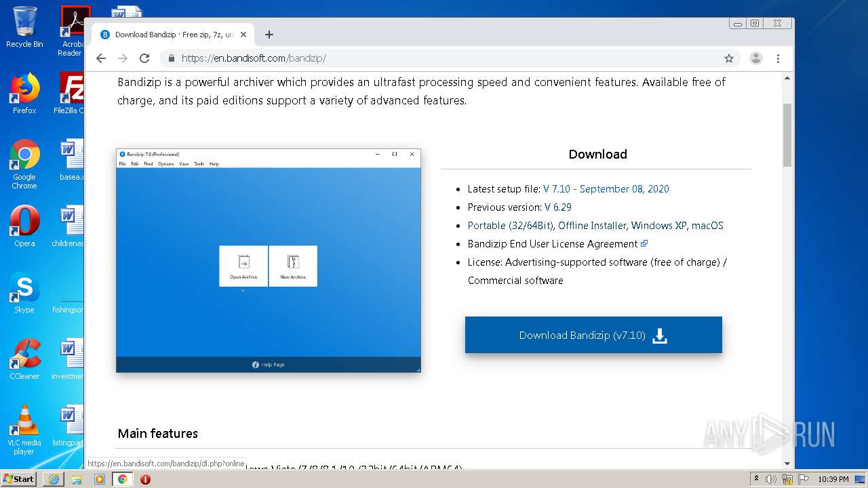Open the Windows Start menu
This screenshot has width=868, height=488.
pos(19,479)
